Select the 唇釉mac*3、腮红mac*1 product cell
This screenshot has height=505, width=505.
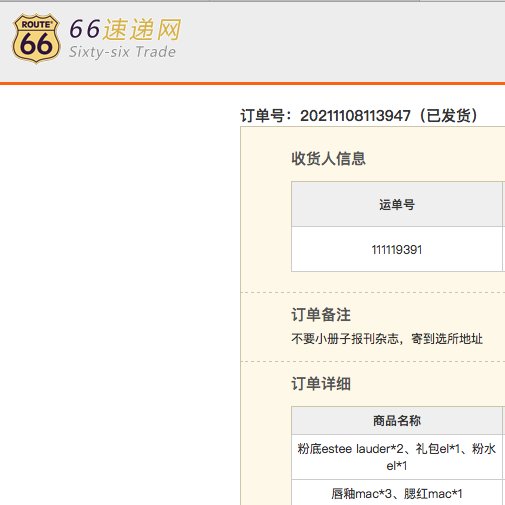[397, 493]
